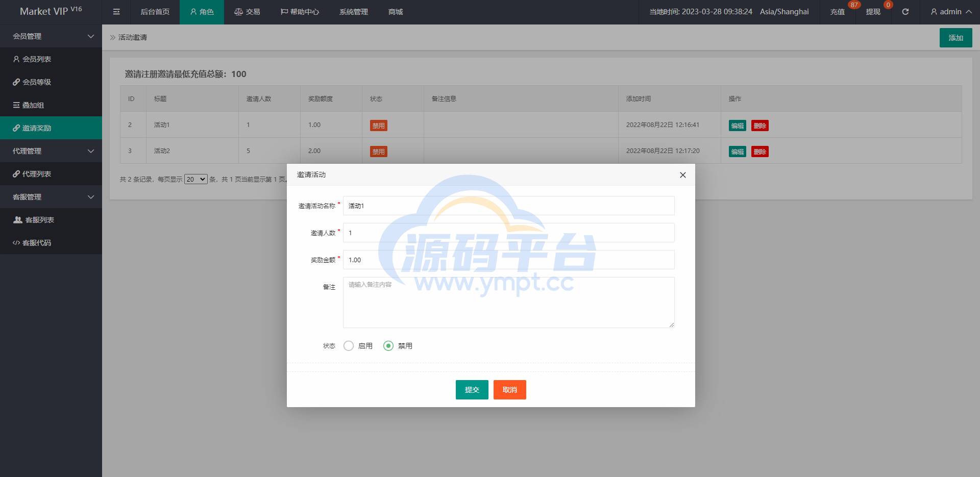Toggle the sidebar collapse hamburger icon
The image size is (980, 477).
116,12
